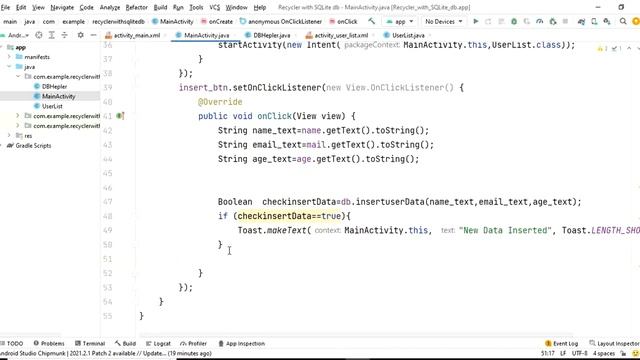Click the gutter override marker on line 41
Image resolution: width=640 pixels, height=360 pixels.
coord(120,116)
